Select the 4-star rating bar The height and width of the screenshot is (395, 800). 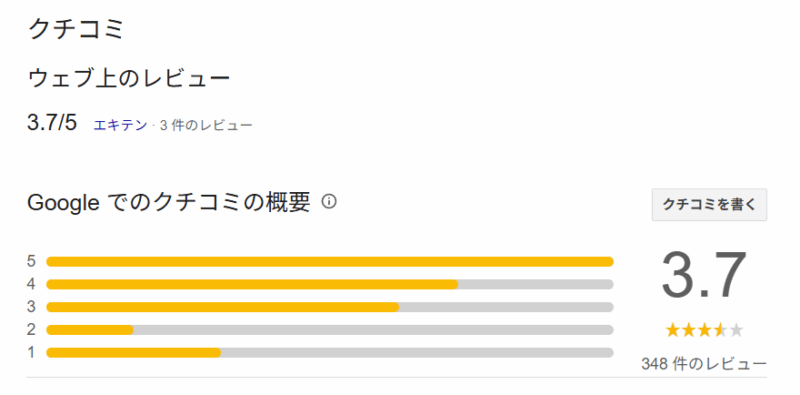(330, 284)
